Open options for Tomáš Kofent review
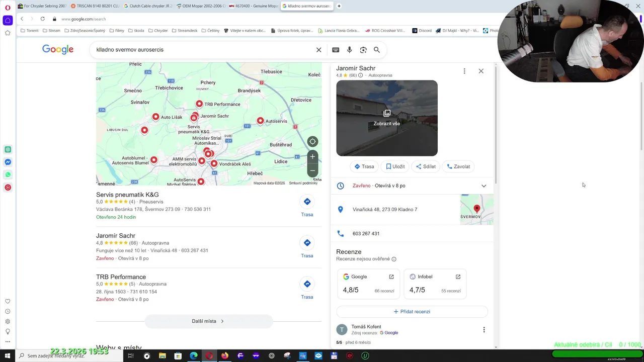This screenshot has height=362, width=644. (x=484, y=330)
